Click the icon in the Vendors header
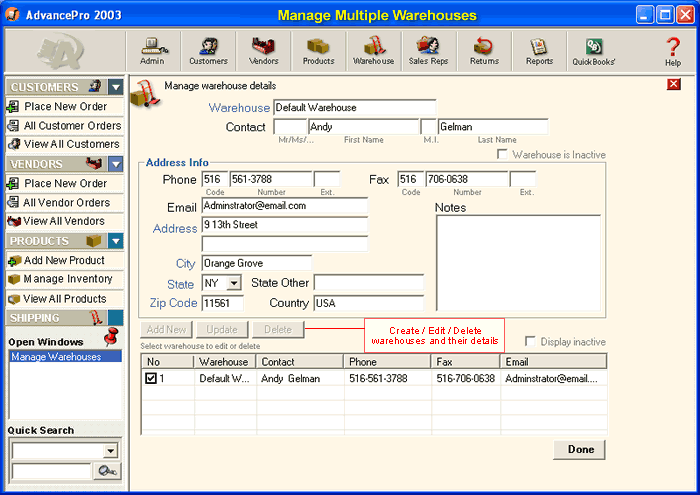Image resolution: width=700 pixels, height=495 pixels. click(x=94, y=163)
